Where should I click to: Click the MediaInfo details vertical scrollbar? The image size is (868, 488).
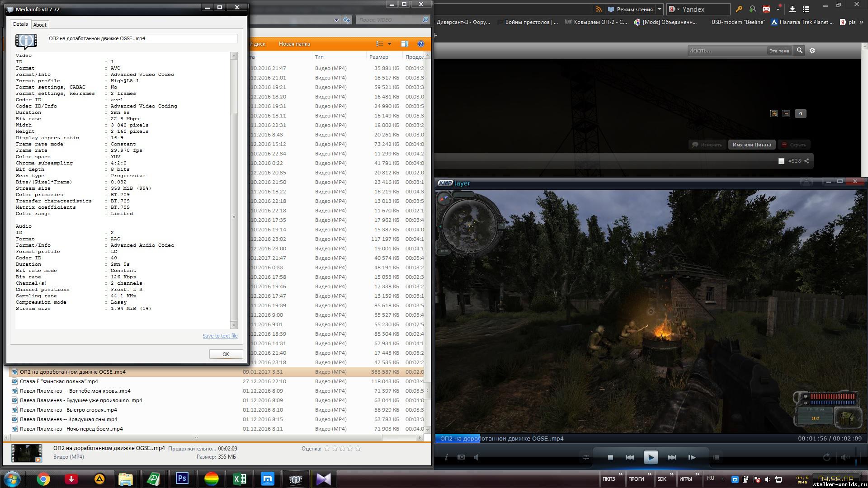pyautogui.click(x=234, y=190)
